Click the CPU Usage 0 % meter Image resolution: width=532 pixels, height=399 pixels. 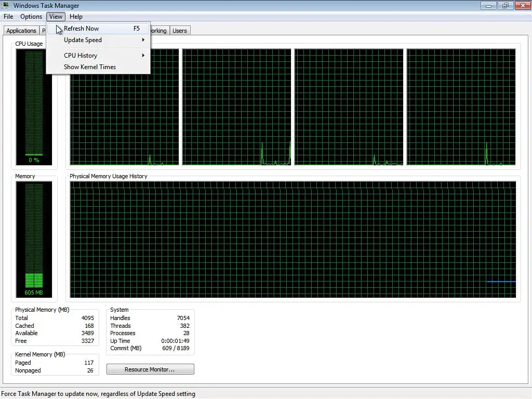coord(34,107)
